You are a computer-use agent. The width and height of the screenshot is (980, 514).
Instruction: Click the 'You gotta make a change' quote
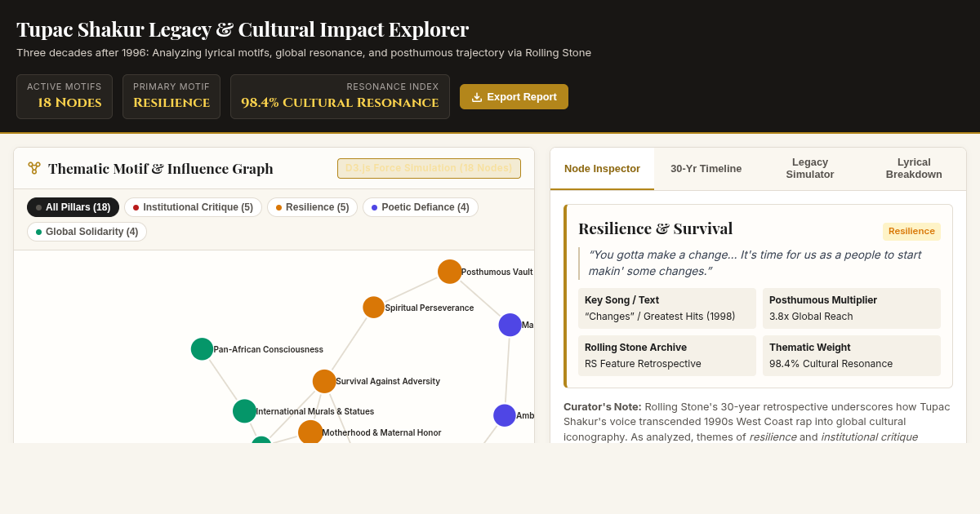coord(759,263)
